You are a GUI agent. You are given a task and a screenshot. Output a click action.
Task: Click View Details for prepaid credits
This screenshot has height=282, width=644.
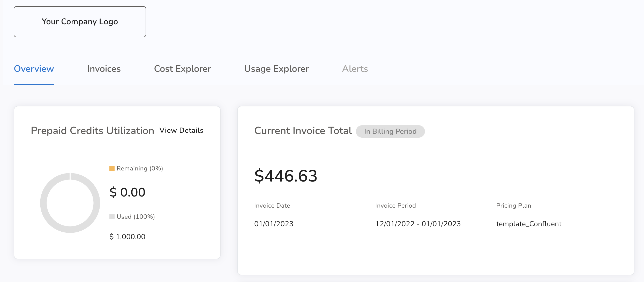coord(181,130)
